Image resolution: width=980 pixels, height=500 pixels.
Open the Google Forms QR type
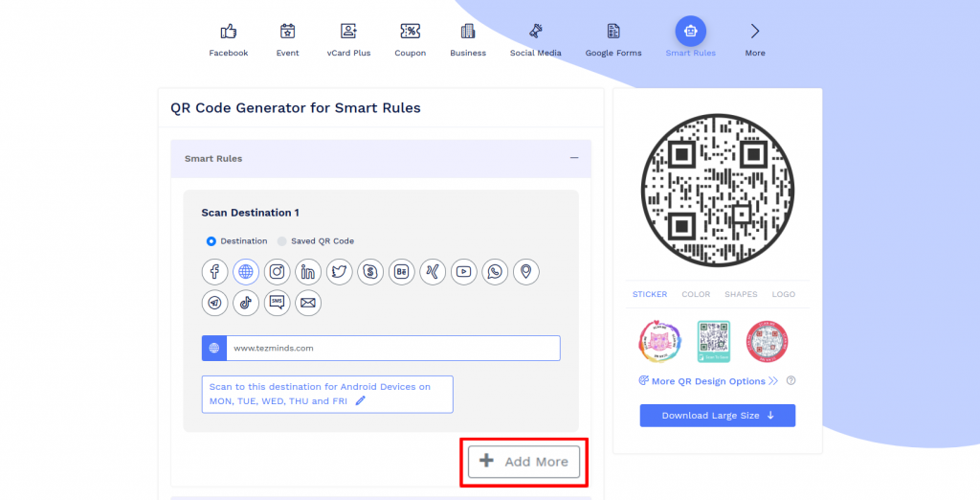tap(613, 39)
